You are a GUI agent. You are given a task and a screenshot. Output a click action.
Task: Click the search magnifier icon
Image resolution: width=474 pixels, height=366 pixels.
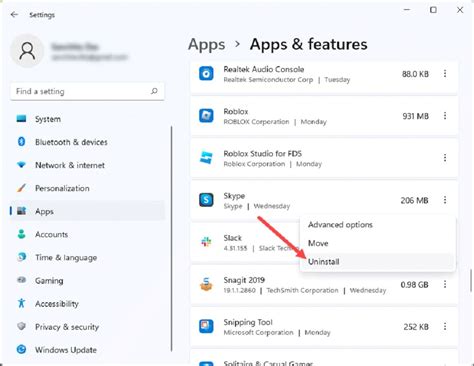click(x=154, y=91)
